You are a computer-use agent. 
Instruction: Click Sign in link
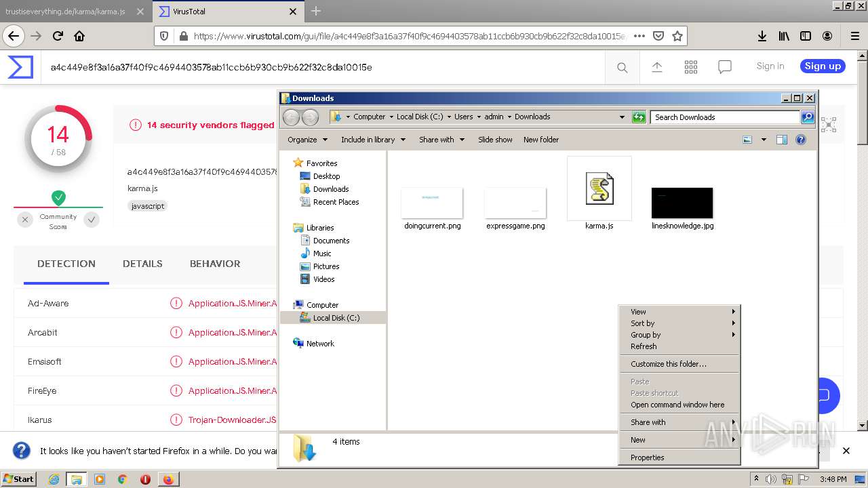[x=770, y=66]
